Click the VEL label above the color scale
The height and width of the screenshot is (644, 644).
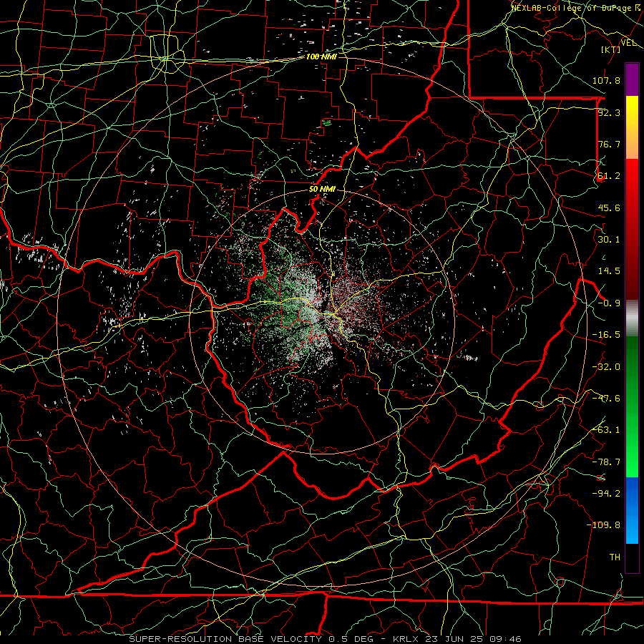tap(629, 43)
